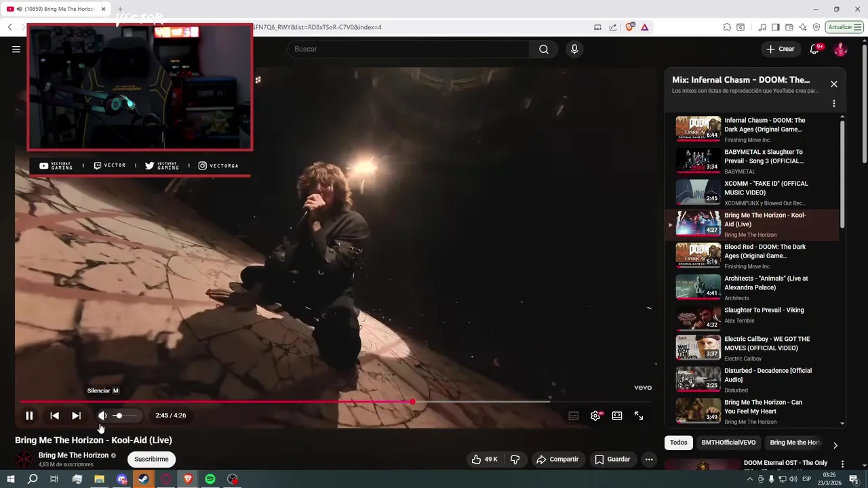
Task: Toggle theater mode
Action: [617, 415]
